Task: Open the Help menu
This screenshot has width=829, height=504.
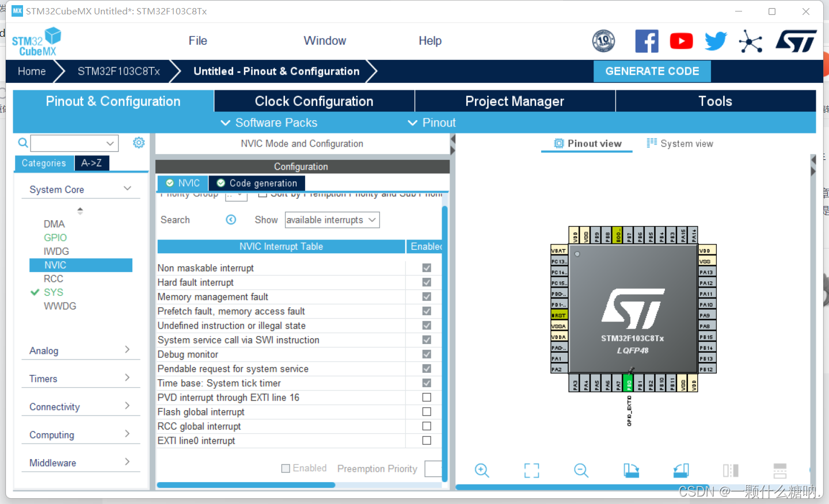Action: 430,41
